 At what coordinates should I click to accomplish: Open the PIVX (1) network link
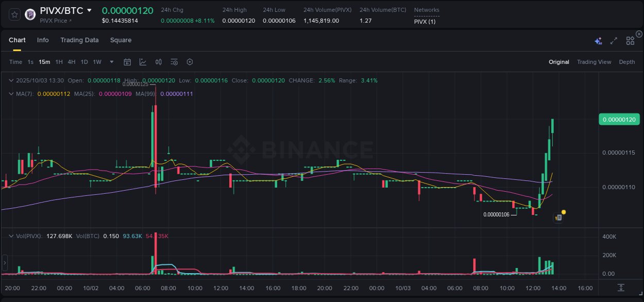423,22
